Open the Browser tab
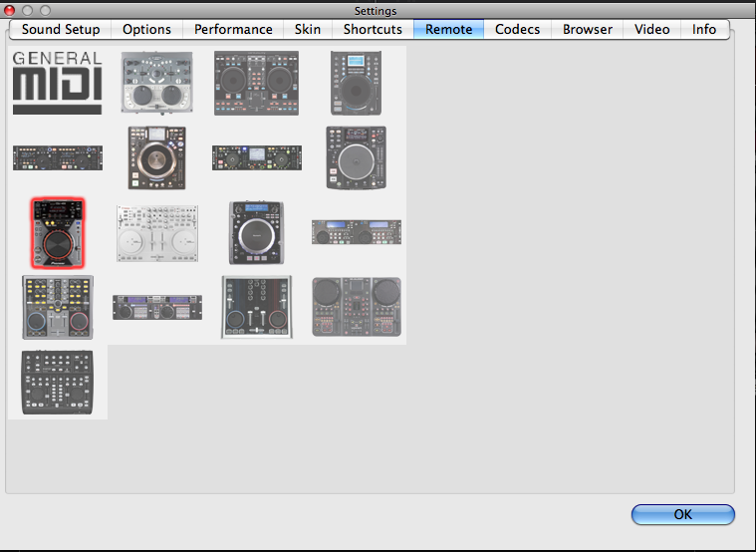Image resolution: width=756 pixels, height=552 pixels. (x=588, y=29)
